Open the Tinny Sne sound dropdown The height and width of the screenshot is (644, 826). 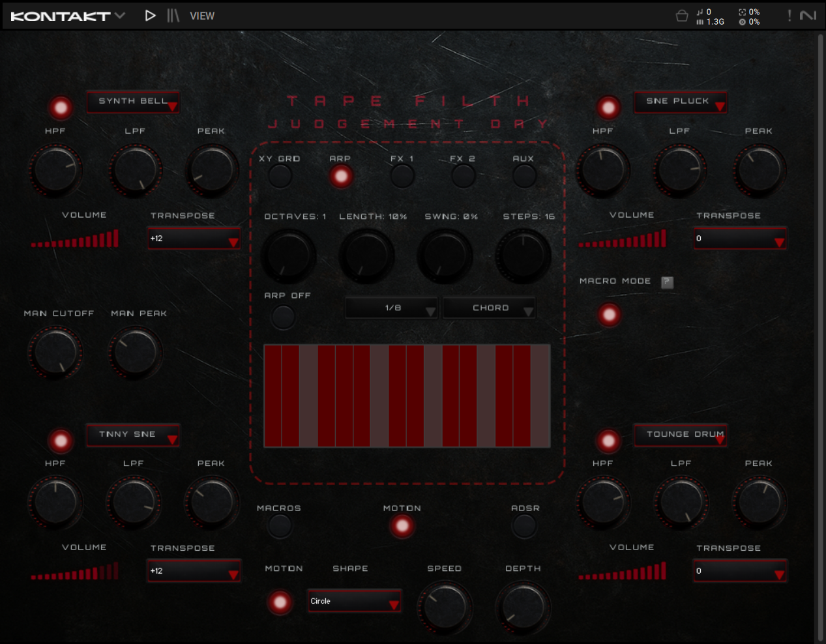coord(133,435)
